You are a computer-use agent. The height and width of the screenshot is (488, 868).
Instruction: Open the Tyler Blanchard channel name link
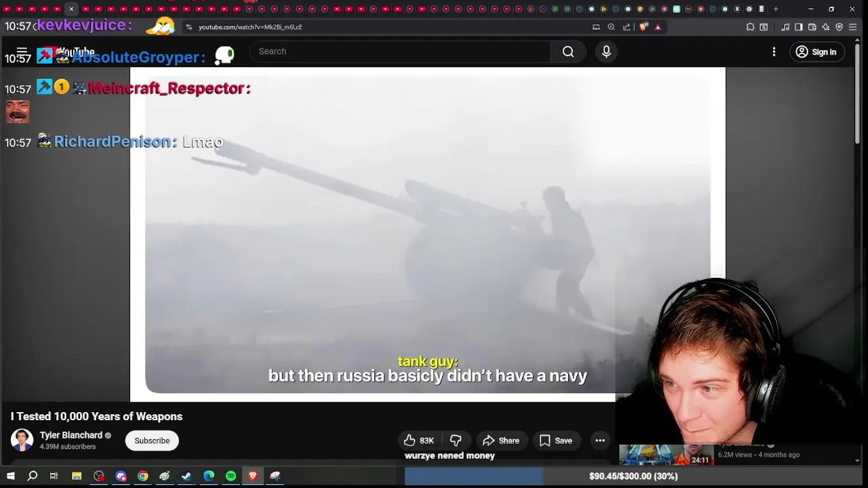71,435
